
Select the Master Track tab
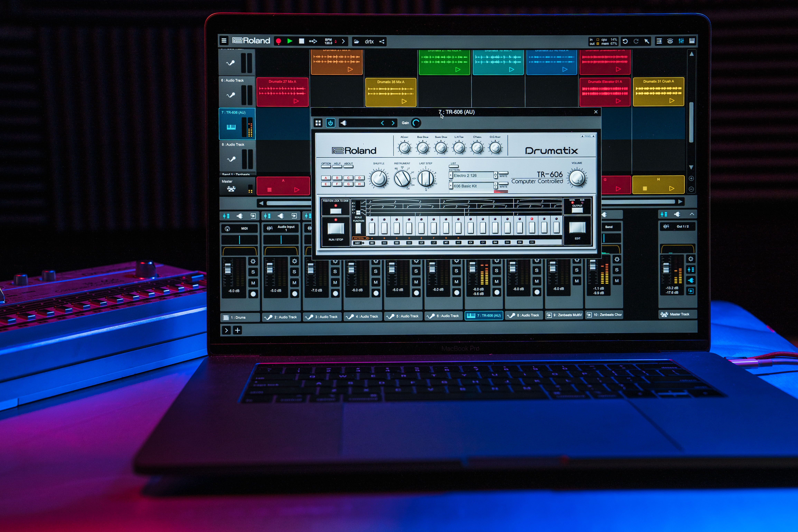pyautogui.click(x=678, y=314)
